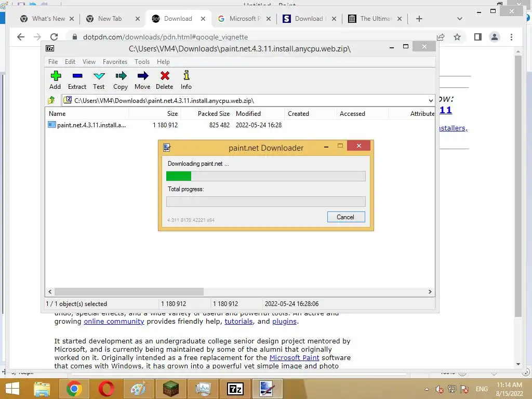This screenshot has height=399, width=532.
Task: Share this page from the address bar
Action: coord(441,37)
